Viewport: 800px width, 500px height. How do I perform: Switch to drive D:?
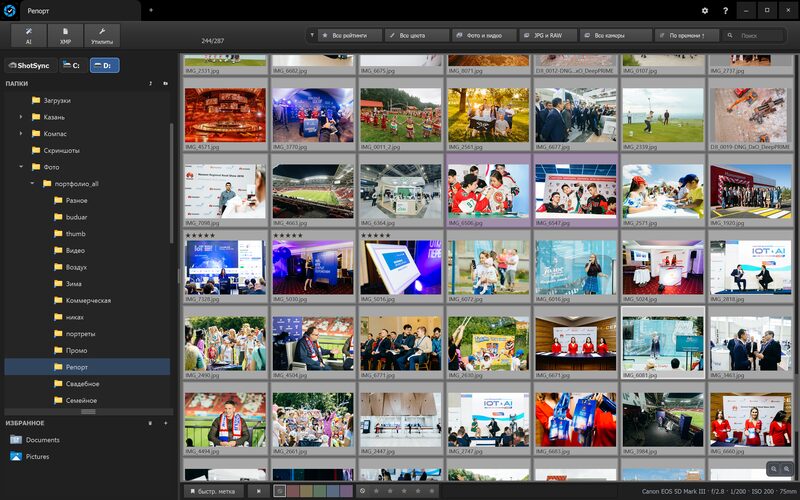(x=105, y=65)
